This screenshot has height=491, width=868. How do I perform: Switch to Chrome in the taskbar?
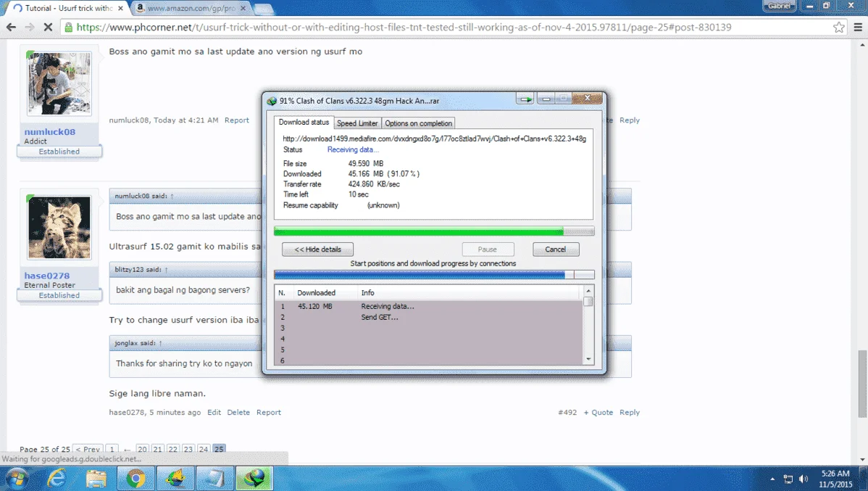tap(135, 478)
